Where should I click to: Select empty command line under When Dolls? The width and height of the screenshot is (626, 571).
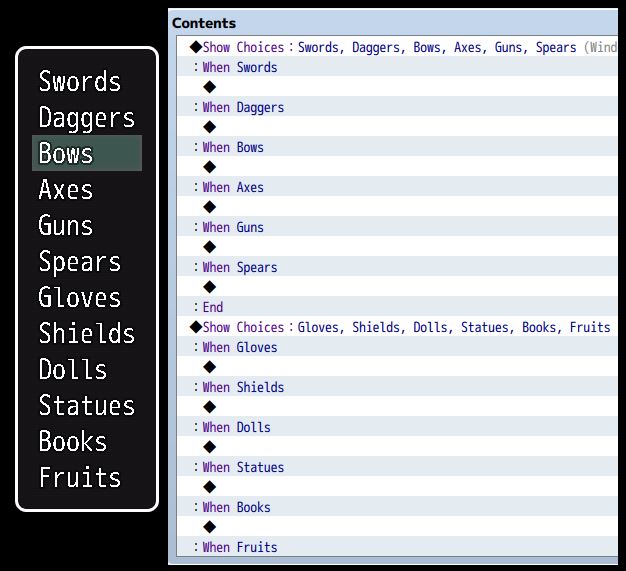(397, 446)
